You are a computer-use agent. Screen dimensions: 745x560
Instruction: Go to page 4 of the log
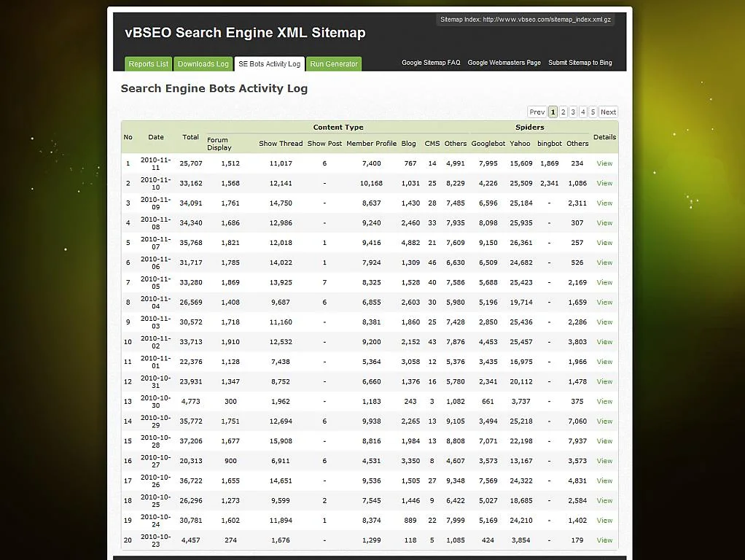[583, 112]
